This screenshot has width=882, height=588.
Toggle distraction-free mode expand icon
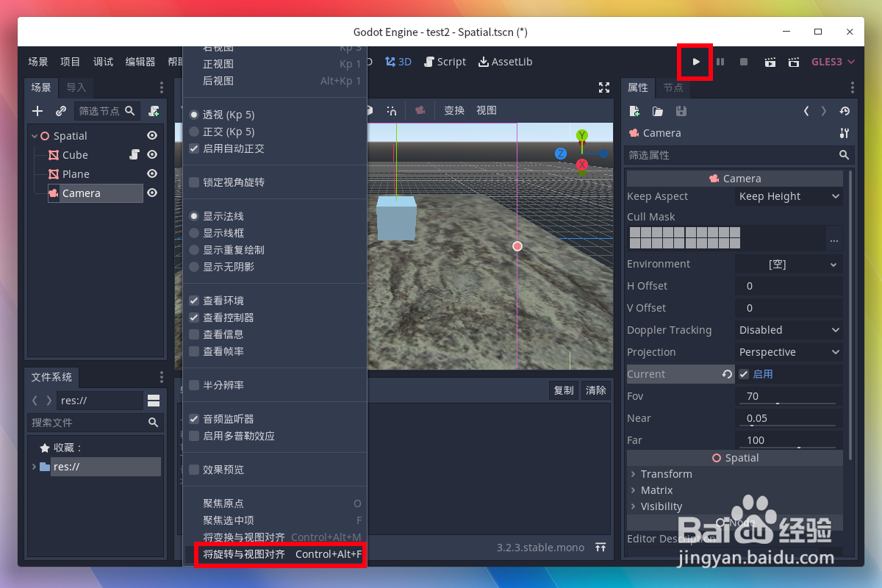point(604,87)
